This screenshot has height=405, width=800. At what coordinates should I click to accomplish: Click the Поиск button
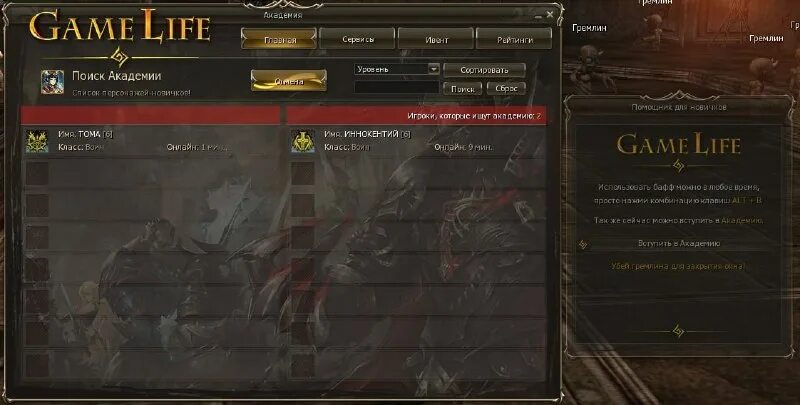click(463, 88)
